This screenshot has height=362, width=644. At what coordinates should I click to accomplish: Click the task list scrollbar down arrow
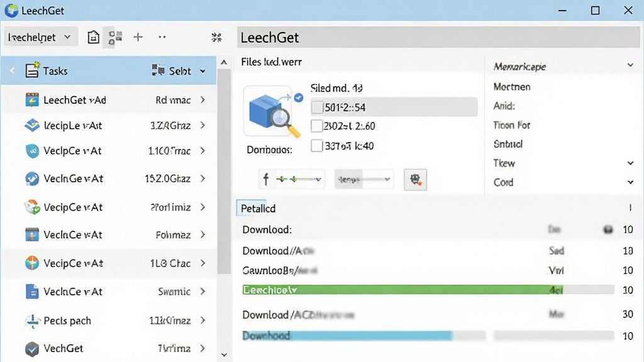[224, 354]
